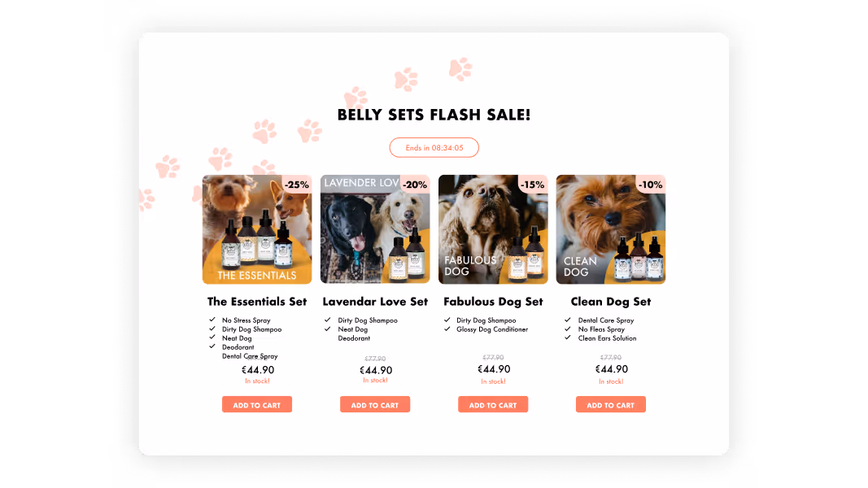This screenshot has width=868, height=488.
Task: Click the -25% discount badge
Action: 297,185
